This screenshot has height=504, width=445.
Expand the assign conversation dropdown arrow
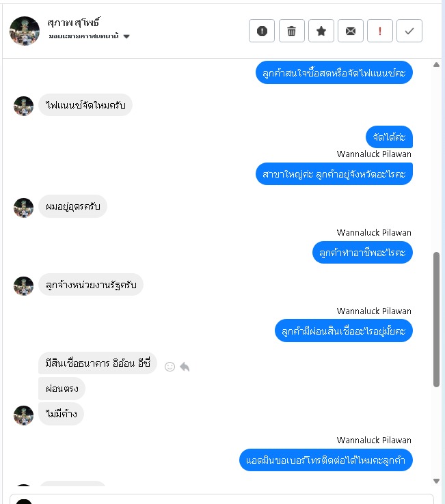(x=126, y=36)
